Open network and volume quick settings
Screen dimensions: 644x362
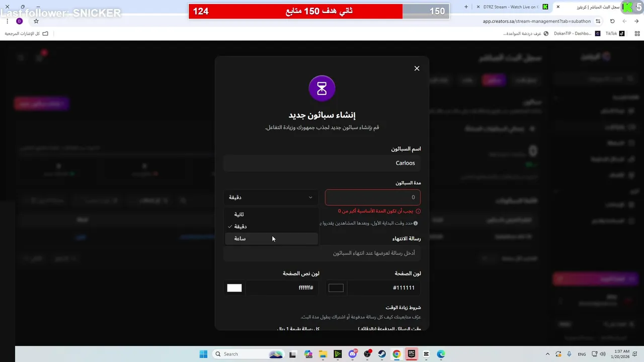[599, 354]
